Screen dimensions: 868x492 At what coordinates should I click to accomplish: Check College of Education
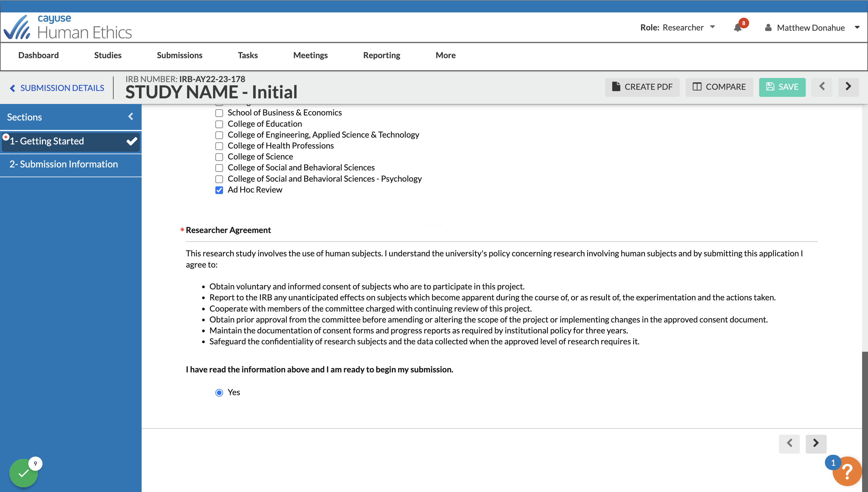click(x=219, y=124)
